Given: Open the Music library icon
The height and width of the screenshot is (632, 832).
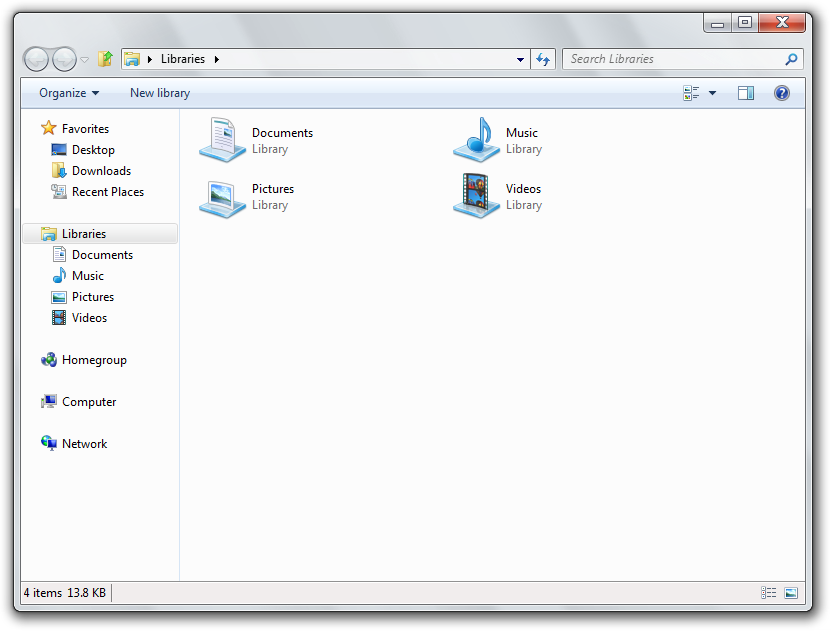Looking at the screenshot, I should 476,139.
